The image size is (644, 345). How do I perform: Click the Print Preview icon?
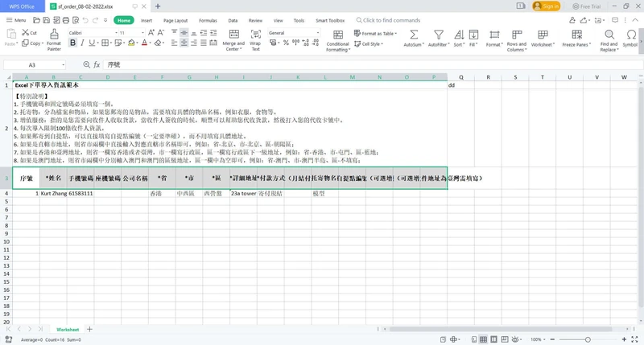[76, 20]
